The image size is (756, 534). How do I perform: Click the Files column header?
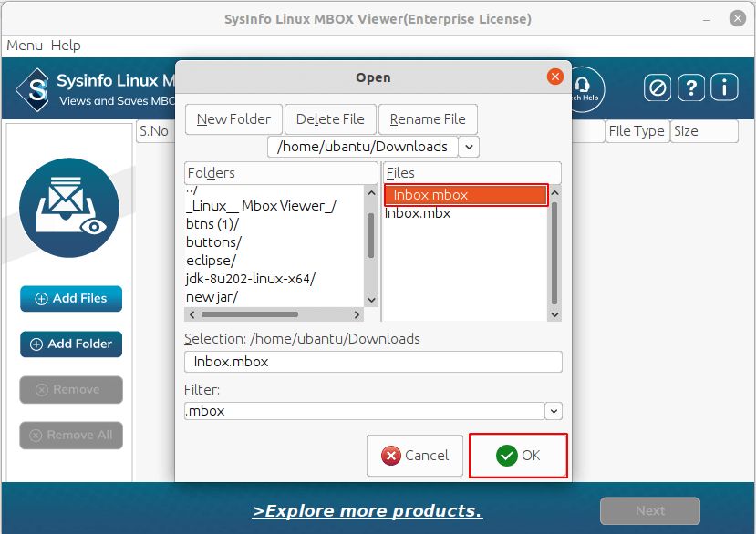click(x=472, y=172)
